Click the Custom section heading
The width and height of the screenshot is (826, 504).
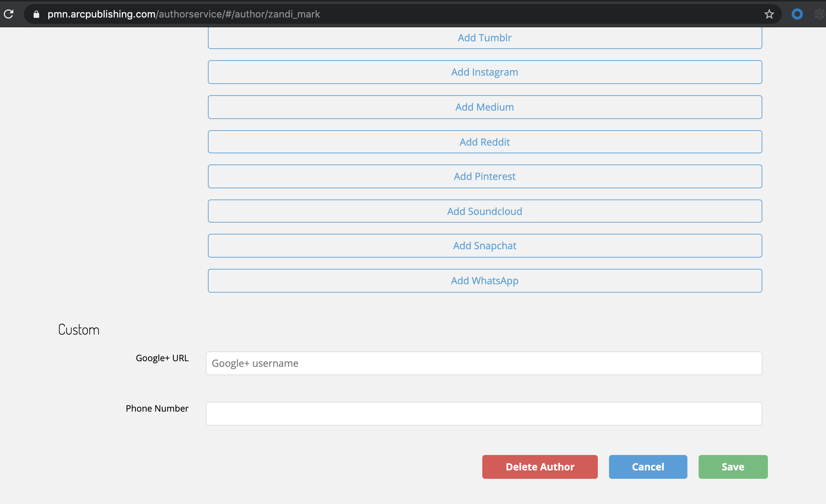[x=79, y=330]
